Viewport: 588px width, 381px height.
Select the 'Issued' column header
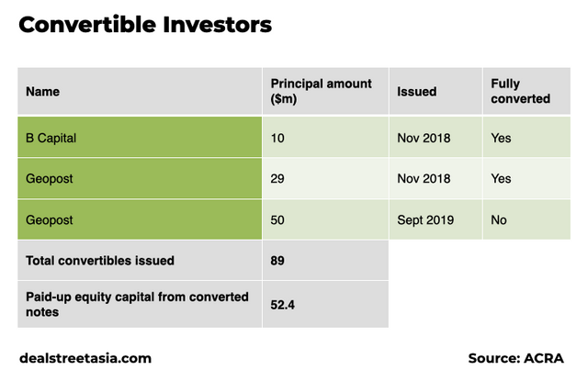[416, 92]
